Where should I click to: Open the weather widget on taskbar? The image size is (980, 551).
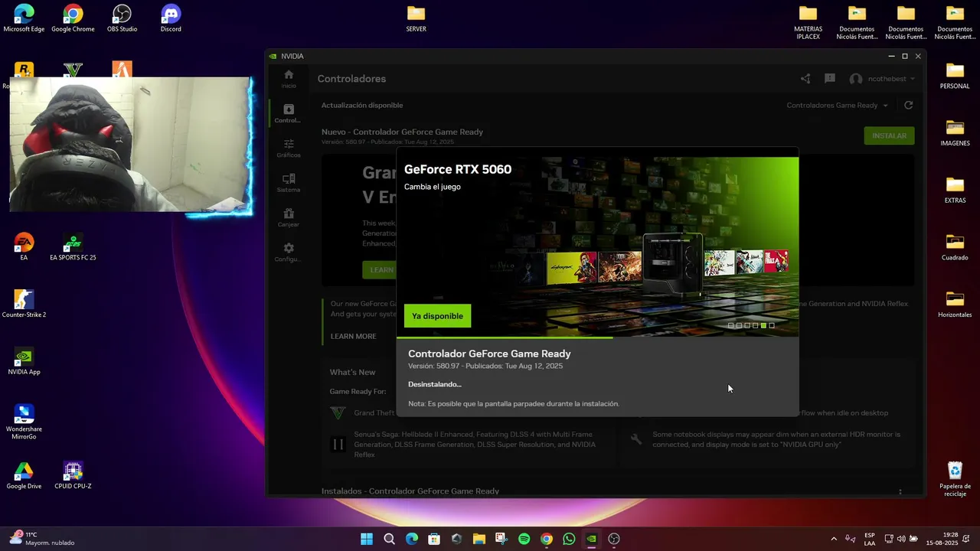(42, 539)
